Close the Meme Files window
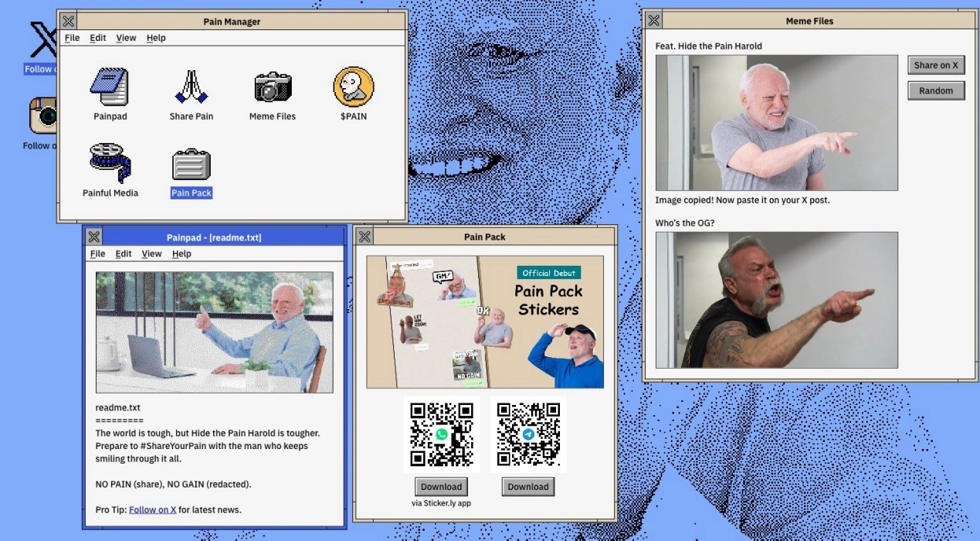The image size is (980, 541). [x=654, y=21]
